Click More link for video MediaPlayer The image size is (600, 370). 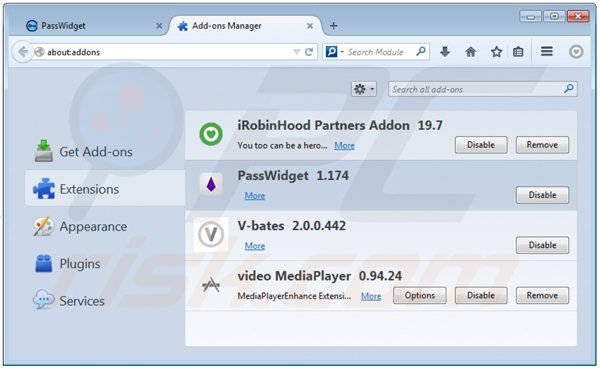[x=371, y=296]
